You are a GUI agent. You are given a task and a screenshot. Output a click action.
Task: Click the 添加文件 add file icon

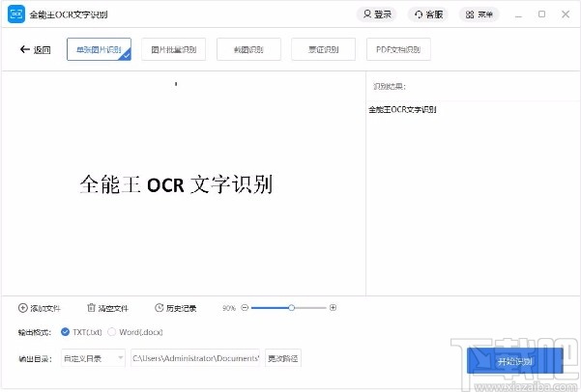click(23, 308)
